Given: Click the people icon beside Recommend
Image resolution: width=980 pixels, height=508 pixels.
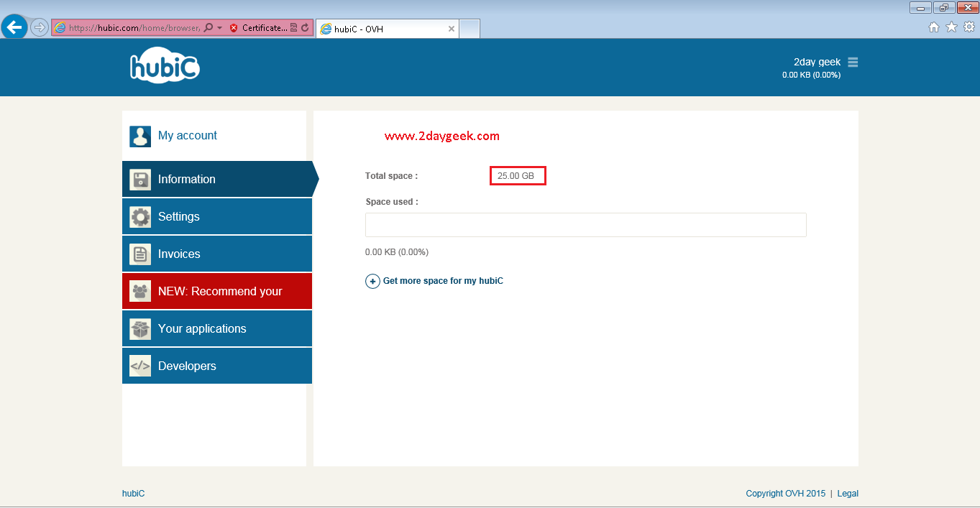Looking at the screenshot, I should pos(140,292).
